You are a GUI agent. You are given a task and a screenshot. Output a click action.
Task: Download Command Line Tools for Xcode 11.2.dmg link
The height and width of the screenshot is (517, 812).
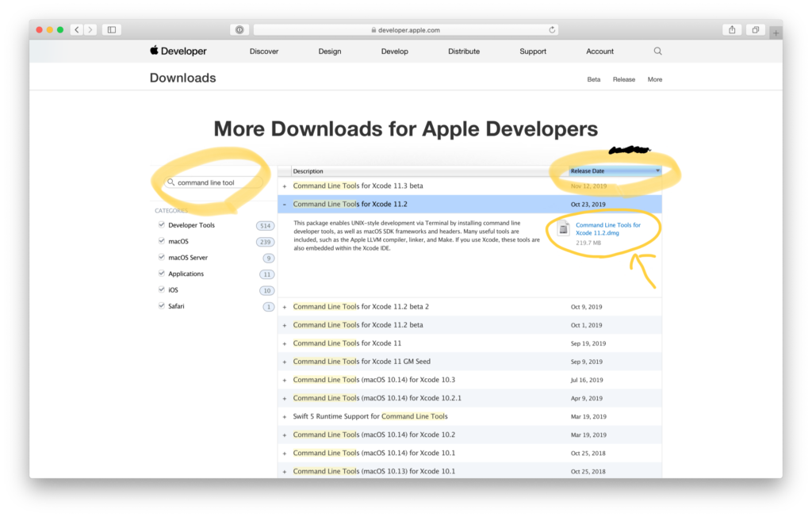click(x=607, y=229)
